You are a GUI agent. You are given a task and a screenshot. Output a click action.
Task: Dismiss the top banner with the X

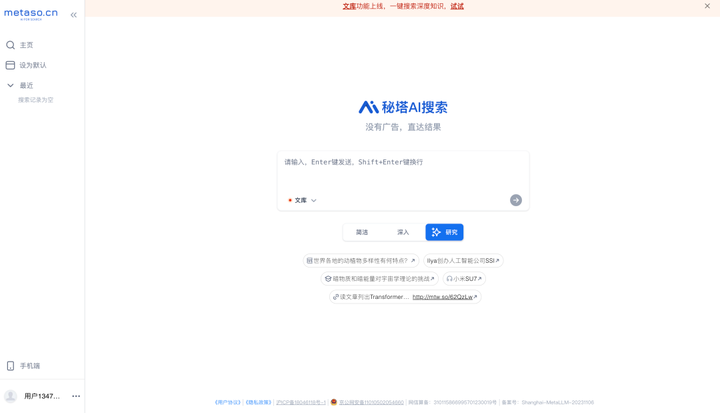707,6
